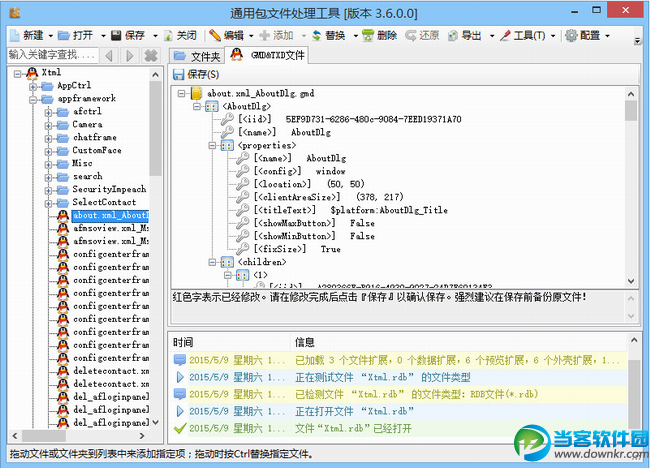The image size is (650, 468).
Task: Select the [<fixSize>] True row
Action: pyautogui.click(x=297, y=249)
